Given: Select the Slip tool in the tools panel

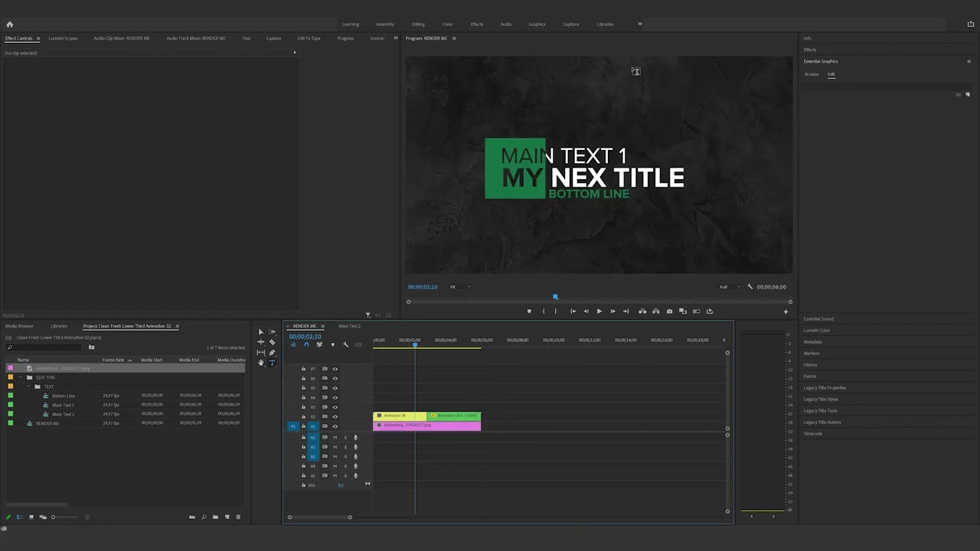Looking at the screenshot, I should click(x=261, y=353).
